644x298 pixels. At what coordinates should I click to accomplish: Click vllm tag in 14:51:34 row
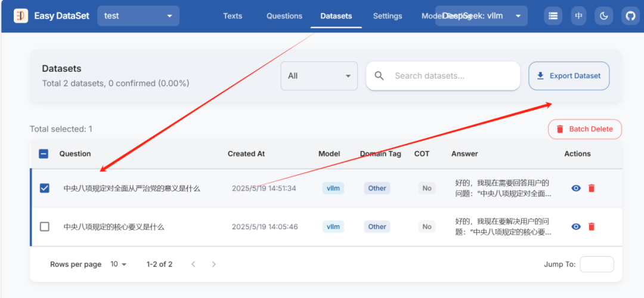tap(333, 188)
